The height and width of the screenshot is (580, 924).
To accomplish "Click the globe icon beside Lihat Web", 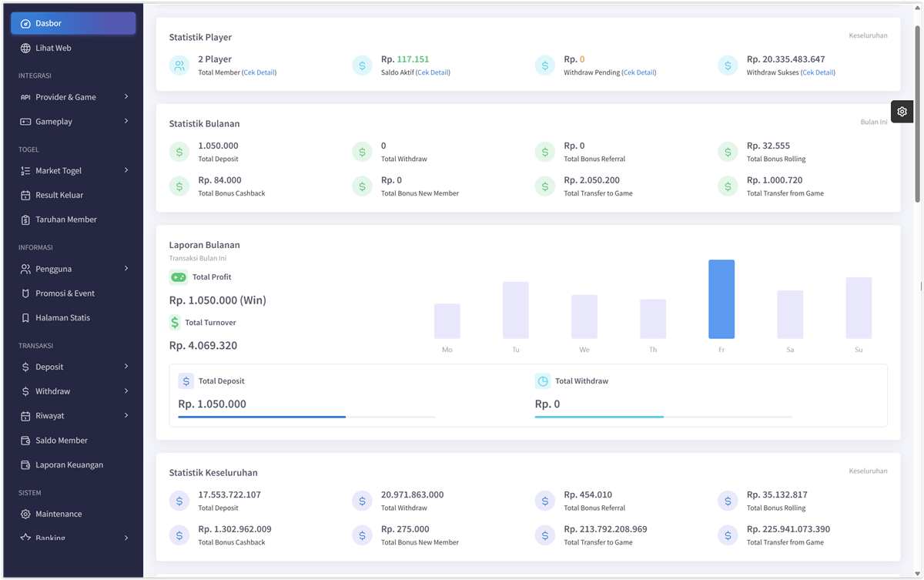I will coord(25,49).
